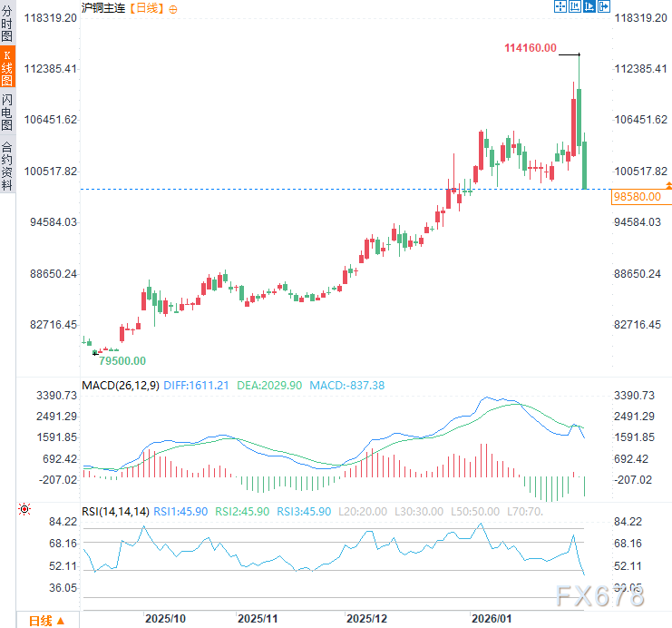Screen dimensions: 672x628
Task: Open the 合约资料 tab
Action: point(7,165)
